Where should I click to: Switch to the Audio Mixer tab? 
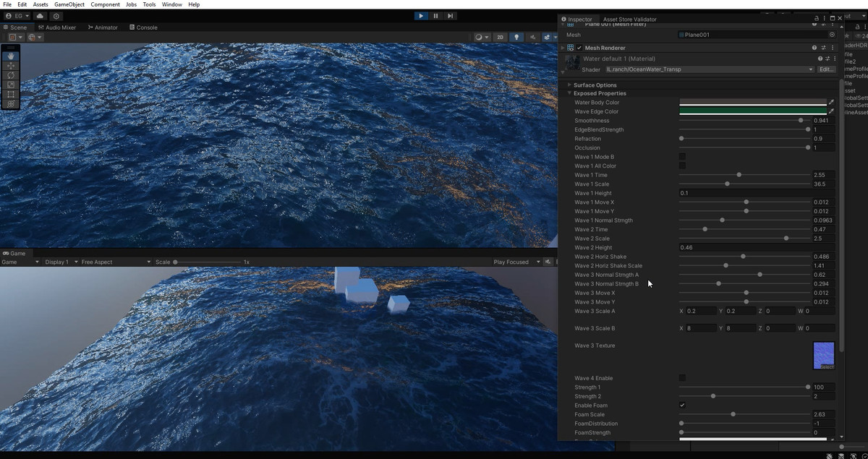tap(57, 27)
